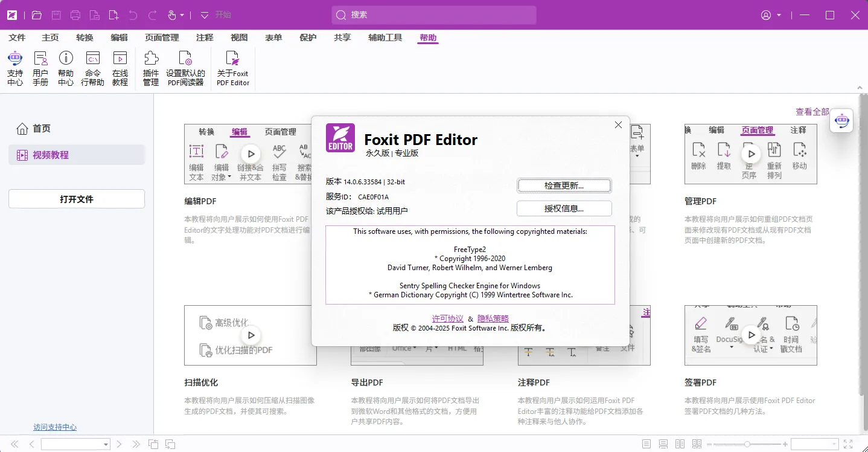Click the create new PDF icon in title bar
This screenshot has width=868, height=452.
113,15
